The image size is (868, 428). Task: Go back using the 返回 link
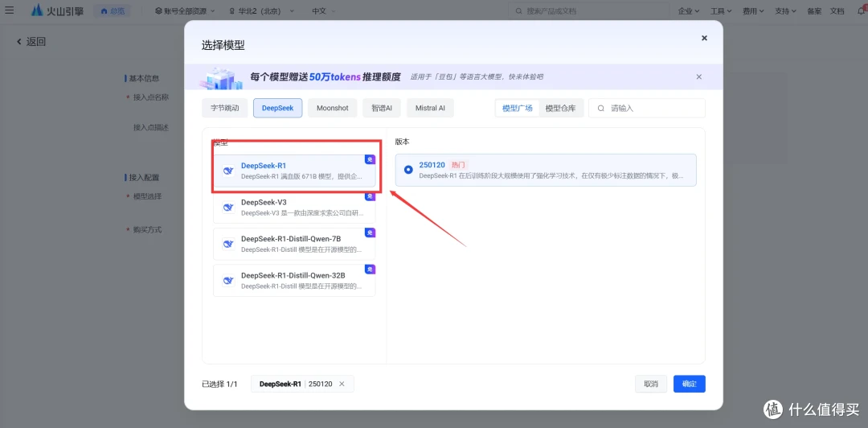[31, 42]
